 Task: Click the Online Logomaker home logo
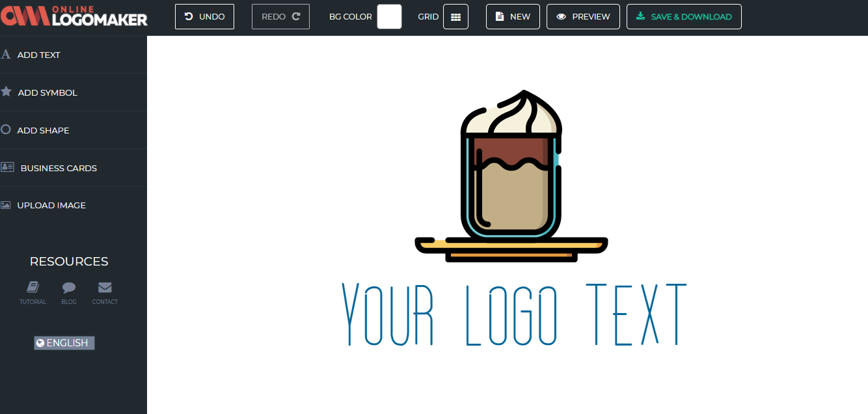[74, 16]
